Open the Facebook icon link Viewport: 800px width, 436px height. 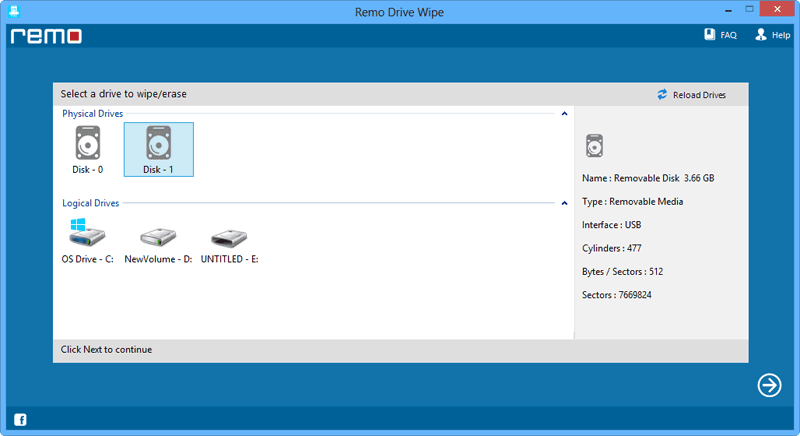point(20,420)
